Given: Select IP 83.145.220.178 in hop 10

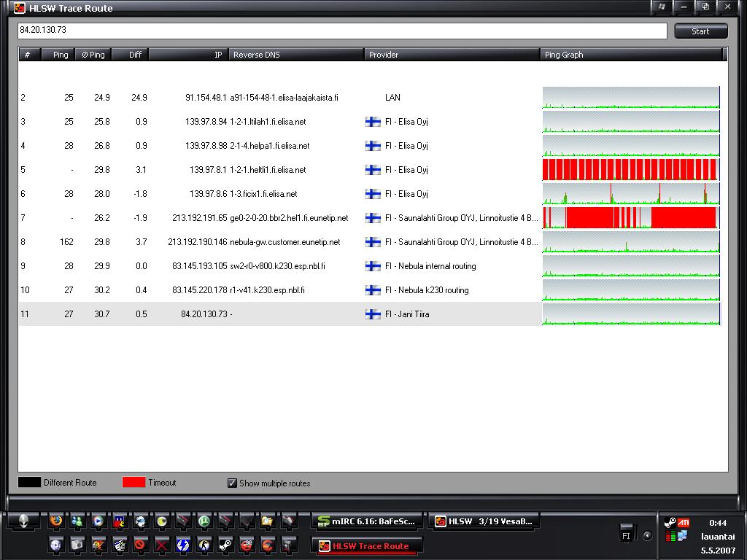Looking at the screenshot, I should point(200,290).
